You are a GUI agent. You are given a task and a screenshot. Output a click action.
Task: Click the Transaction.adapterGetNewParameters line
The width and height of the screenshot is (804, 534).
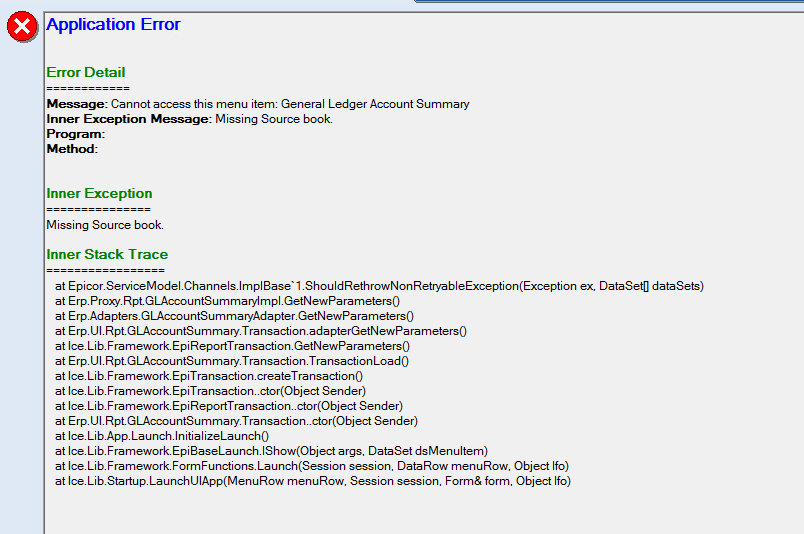tap(261, 331)
